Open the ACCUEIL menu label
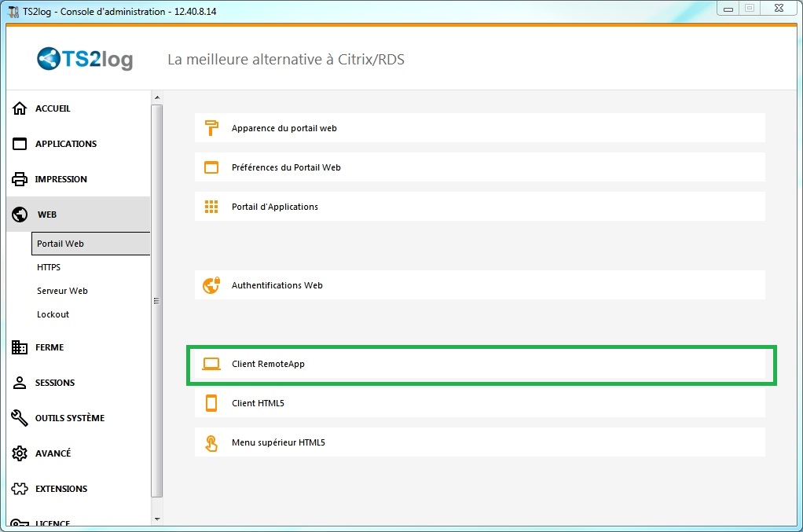This screenshot has width=803, height=532. [53, 108]
